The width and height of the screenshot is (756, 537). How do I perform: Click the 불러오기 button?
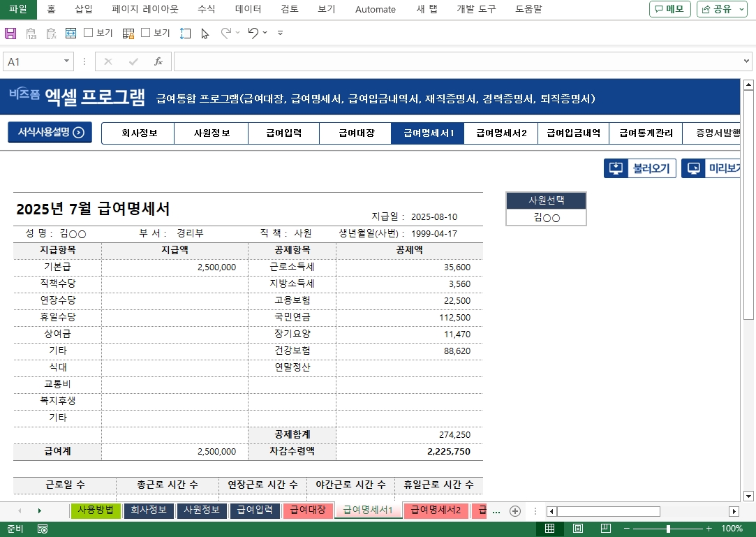click(640, 168)
